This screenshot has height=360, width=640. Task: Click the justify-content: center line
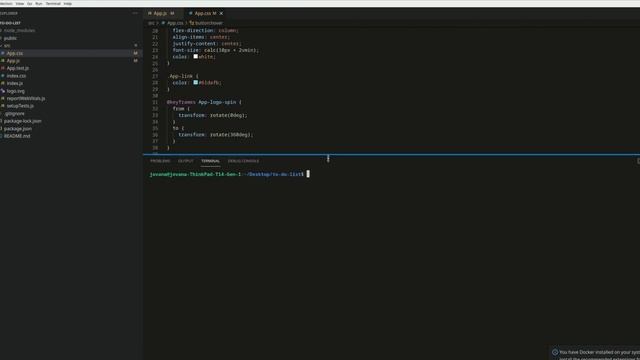(x=207, y=44)
